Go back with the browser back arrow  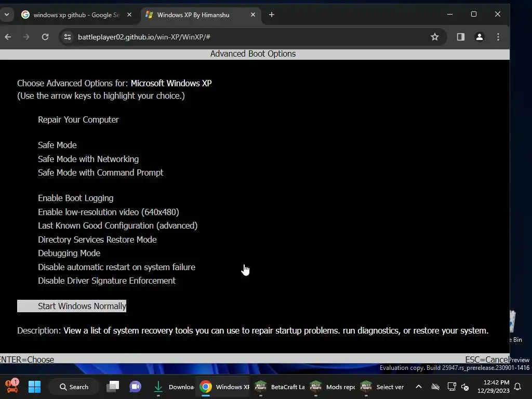pyautogui.click(x=8, y=37)
